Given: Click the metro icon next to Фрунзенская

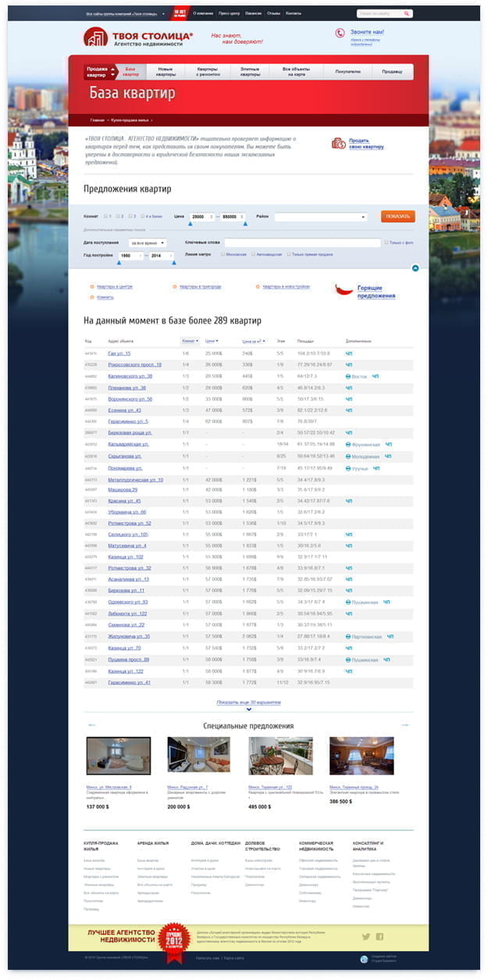Looking at the screenshot, I should tap(348, 444).
